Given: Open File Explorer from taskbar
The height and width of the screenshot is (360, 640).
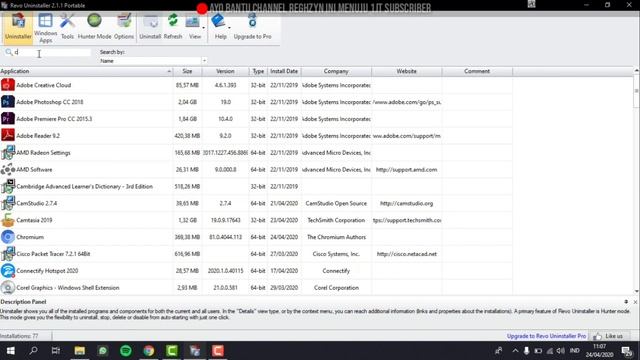Looking at the screenshot, I should [80, 351].
